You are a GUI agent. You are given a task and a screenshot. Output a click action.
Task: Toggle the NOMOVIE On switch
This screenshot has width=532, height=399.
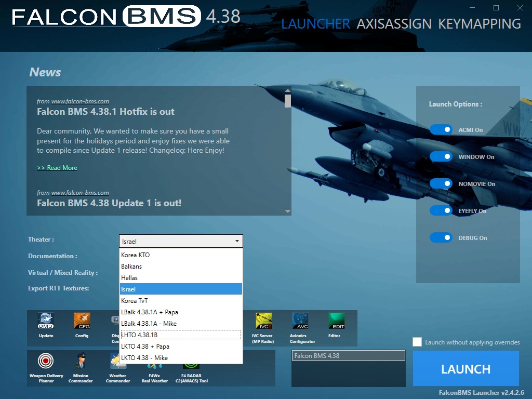tap(441, 183)
